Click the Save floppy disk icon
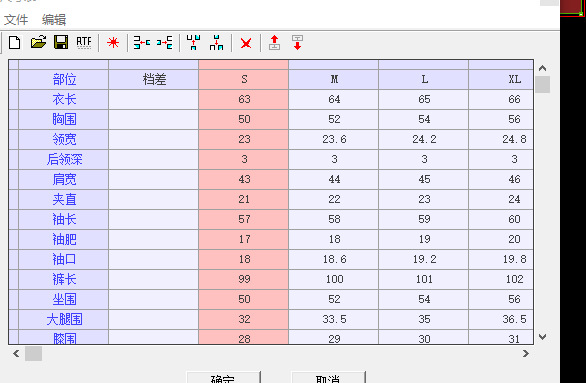The width and height of the screenshot is (586, 383). click(x=61, y=42)
